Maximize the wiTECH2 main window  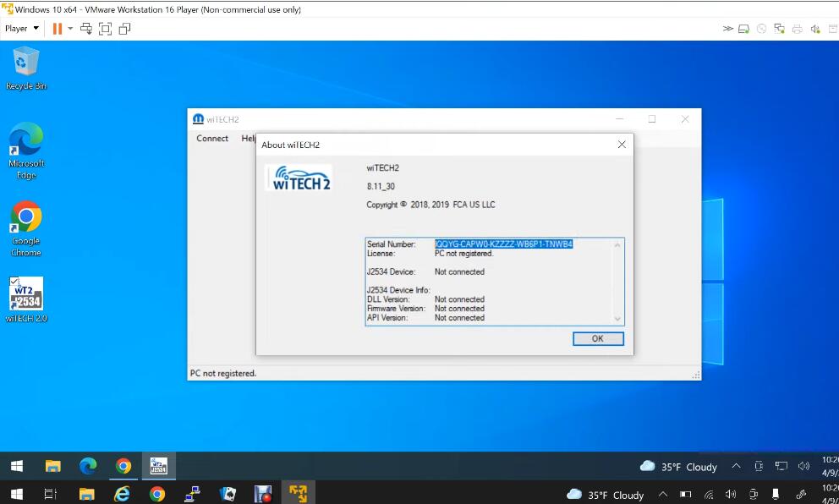tap(652, 118)
